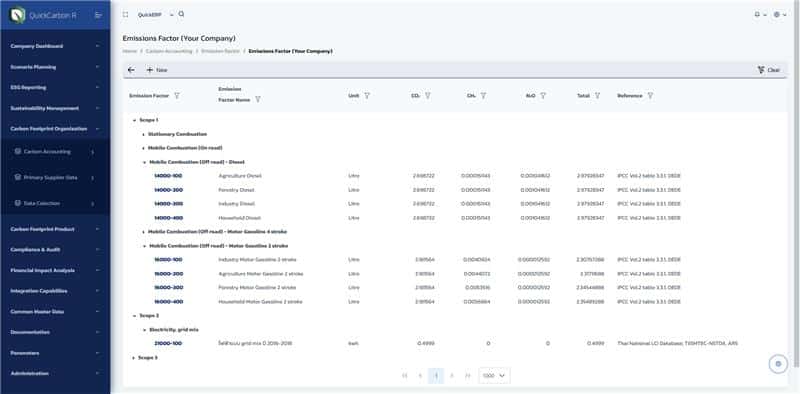Expand Stationary Combustion group

(143, 134)
